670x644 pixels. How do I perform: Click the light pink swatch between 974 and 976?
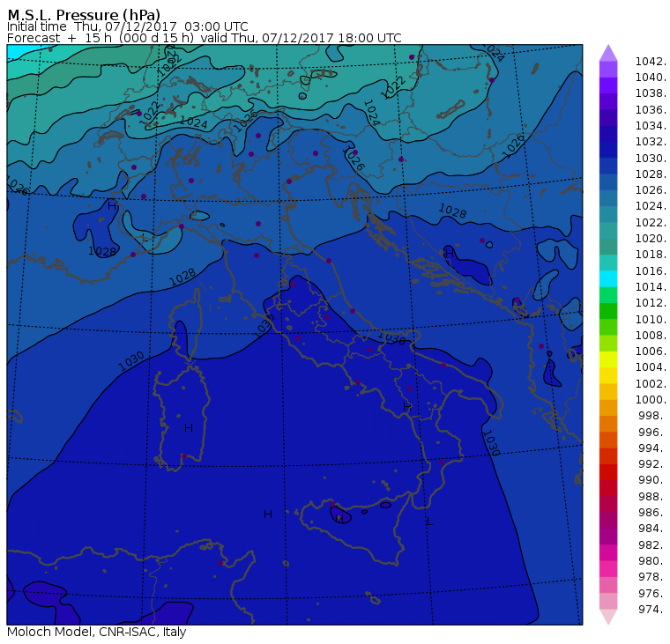click(x=608, y=601)
